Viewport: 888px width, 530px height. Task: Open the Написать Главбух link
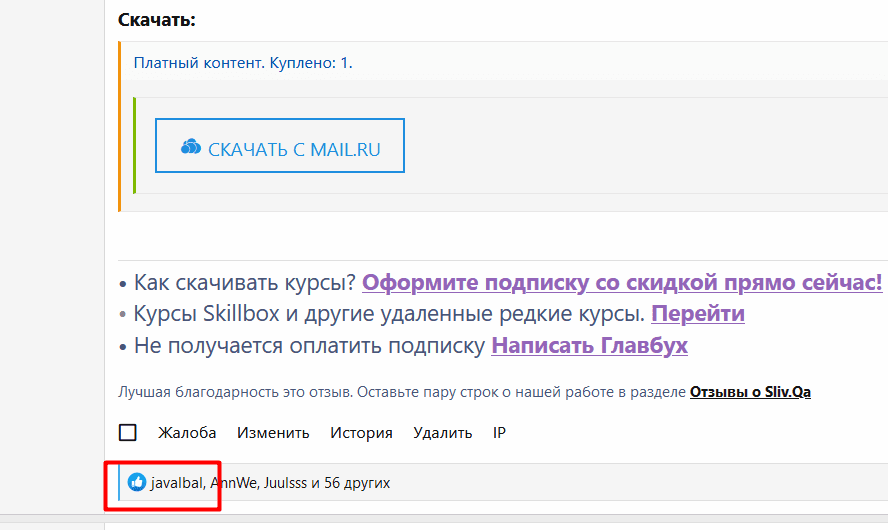589,346
